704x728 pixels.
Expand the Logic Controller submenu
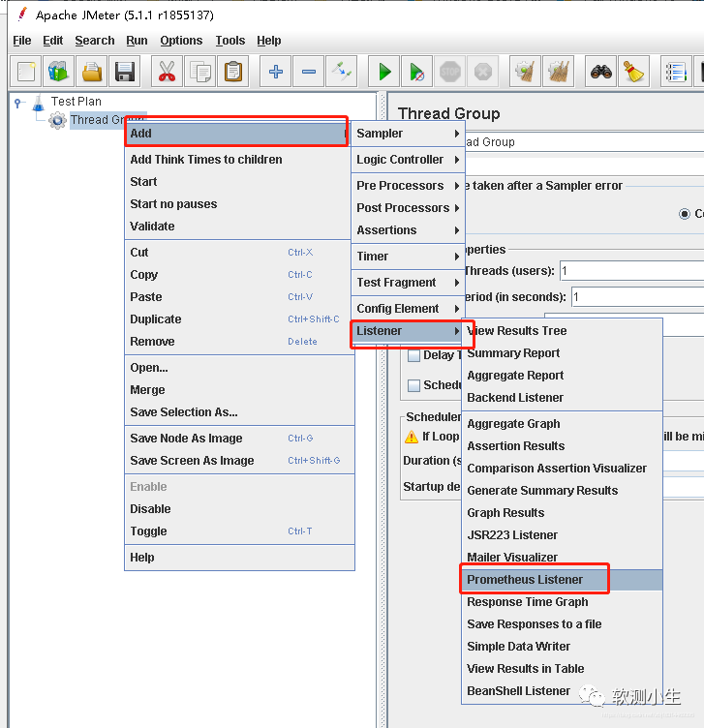[408, 159]
